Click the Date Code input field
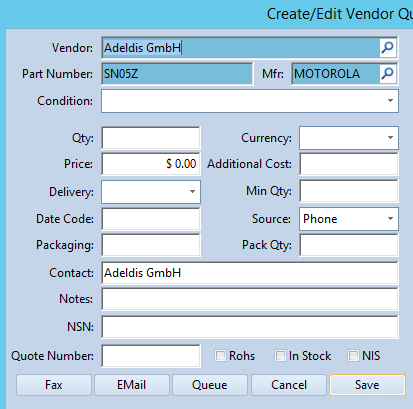This screenshot has height=409, width=413. pos(151,219)
